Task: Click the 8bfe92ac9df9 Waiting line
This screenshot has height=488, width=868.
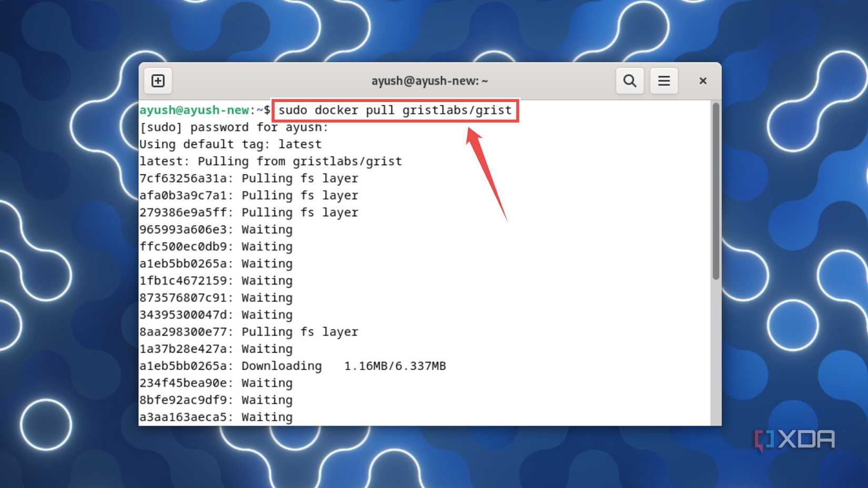Action: click(216, 400)
